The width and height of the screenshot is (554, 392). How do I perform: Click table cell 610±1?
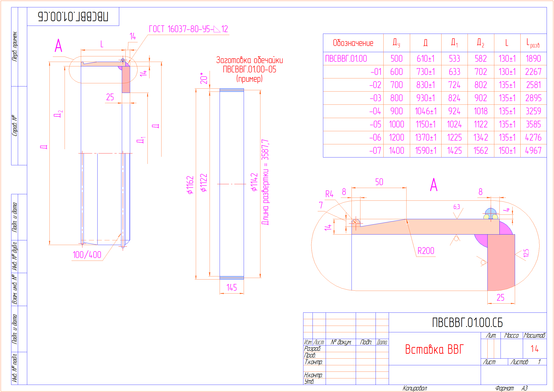click(x=425, y=59)
